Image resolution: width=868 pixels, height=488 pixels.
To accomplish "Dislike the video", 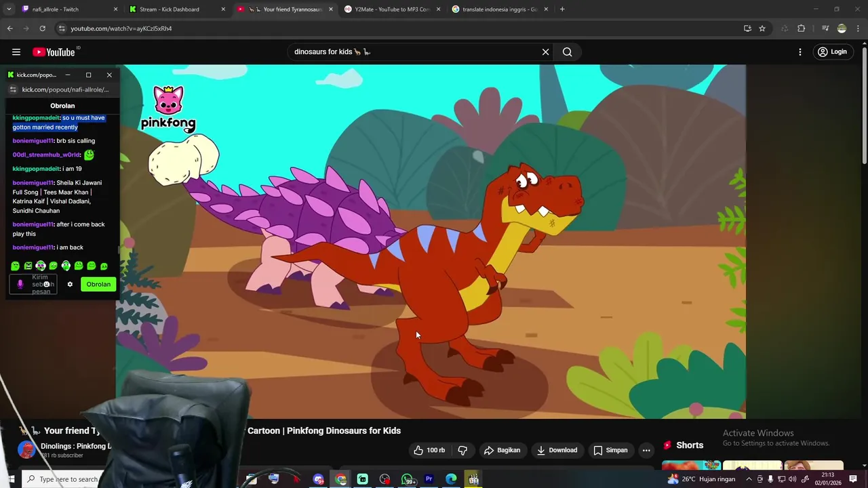I will tap(462, 450).
